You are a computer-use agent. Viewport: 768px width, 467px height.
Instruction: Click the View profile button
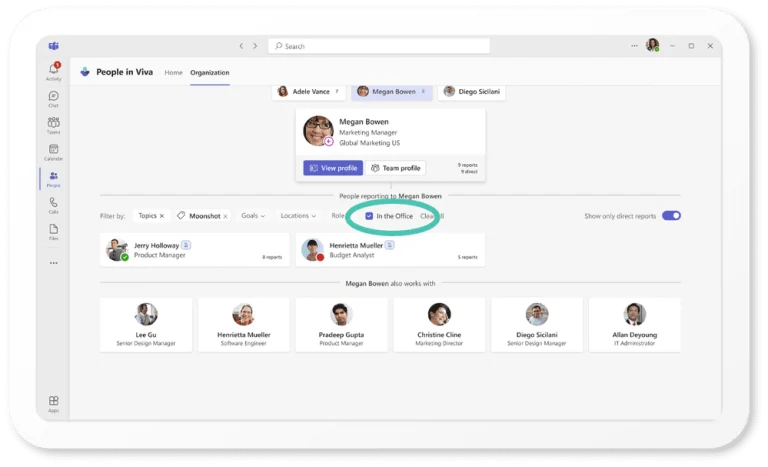(332, 168)
